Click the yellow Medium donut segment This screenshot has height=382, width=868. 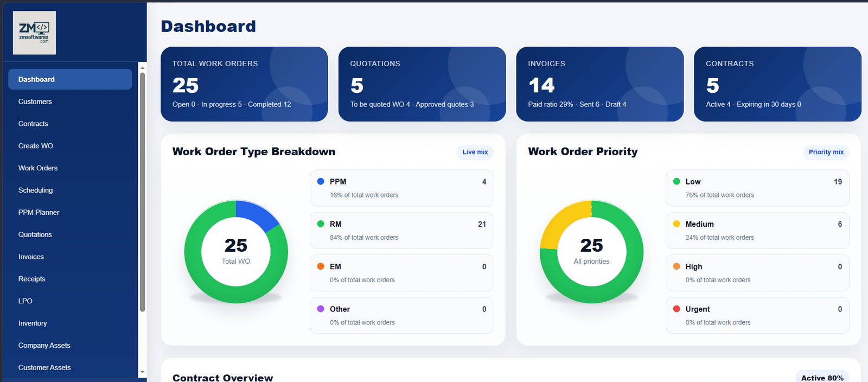[x=560, y=222]
